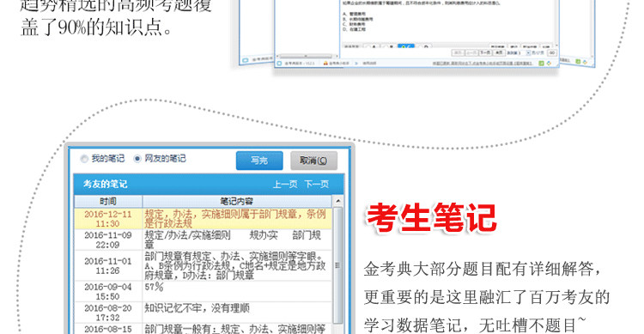644x334 pixels.
Task: Click the 笔记内容 column header
Action: point(237,201)
